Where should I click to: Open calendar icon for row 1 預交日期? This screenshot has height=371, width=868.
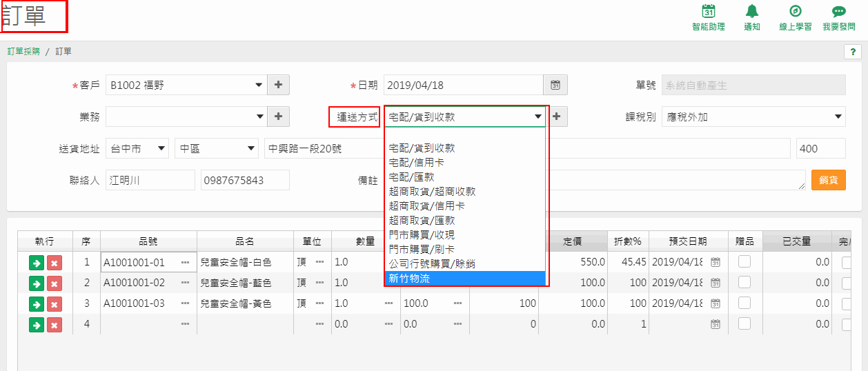coord(716,262)
